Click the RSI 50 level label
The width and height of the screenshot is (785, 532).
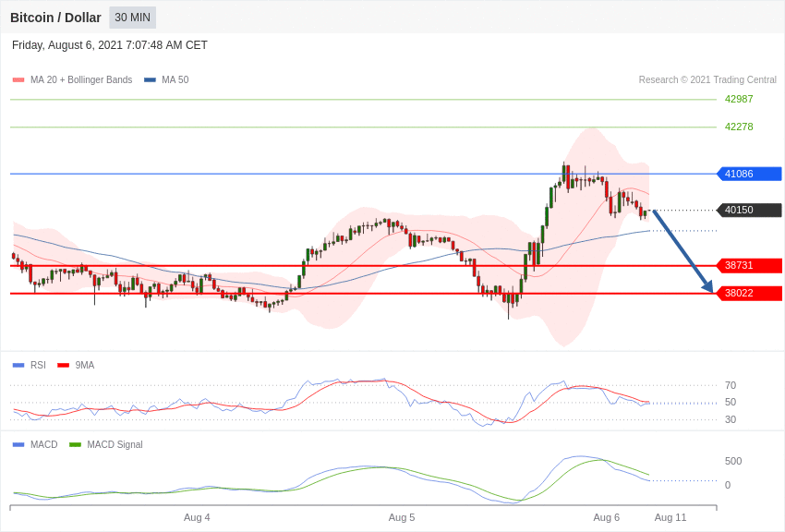tap(731, 402)
